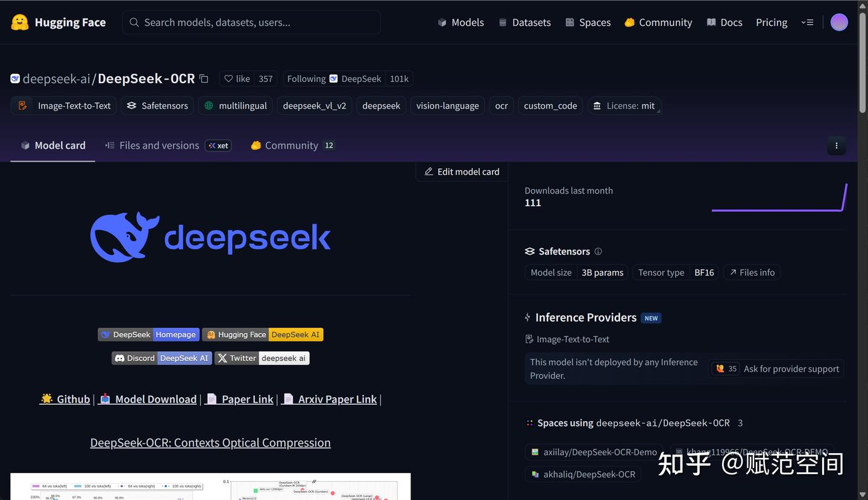
Task: Open the Safetensors info tooltip icon
Action: (x=598, y=251)
